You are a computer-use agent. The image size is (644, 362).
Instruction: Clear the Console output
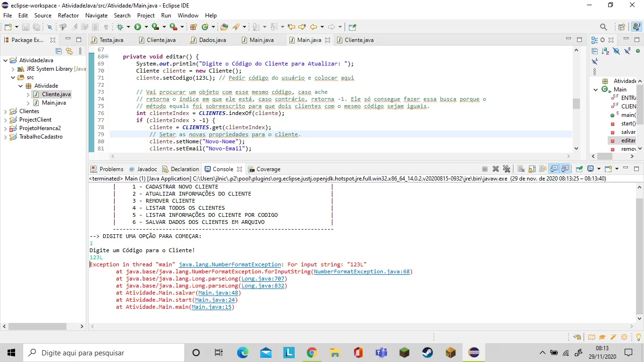pos(521,169)
